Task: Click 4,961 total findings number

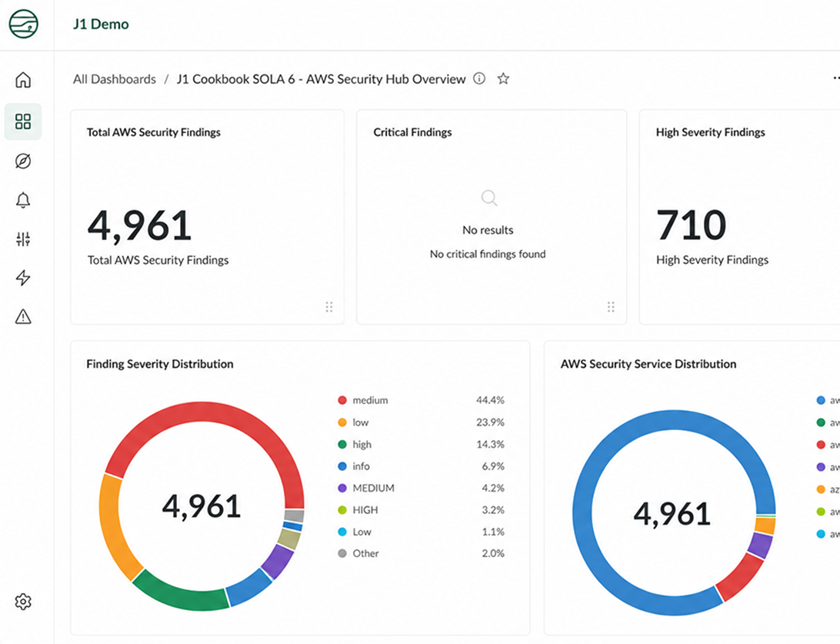Action: pyautogui.click(x=139, y=225)
